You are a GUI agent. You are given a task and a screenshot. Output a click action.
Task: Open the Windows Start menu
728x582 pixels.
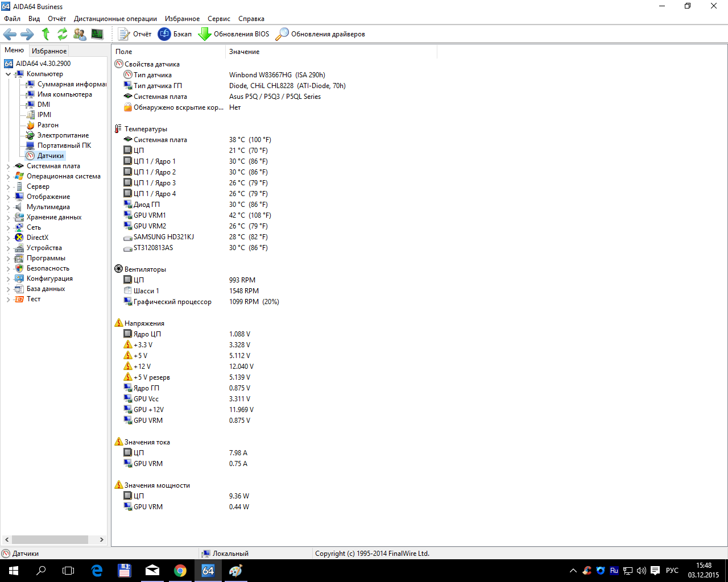[x=14, y=571]
